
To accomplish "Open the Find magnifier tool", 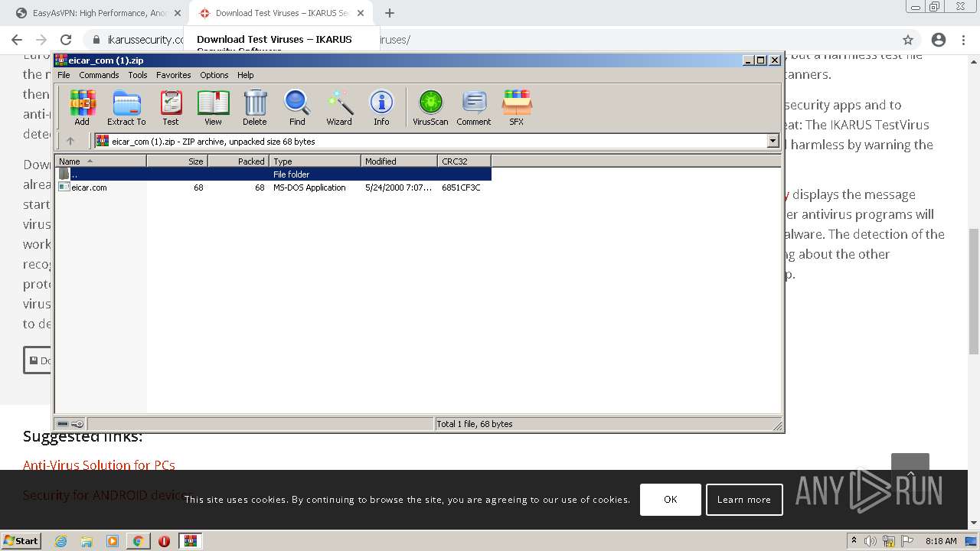I will coord(297,107).
